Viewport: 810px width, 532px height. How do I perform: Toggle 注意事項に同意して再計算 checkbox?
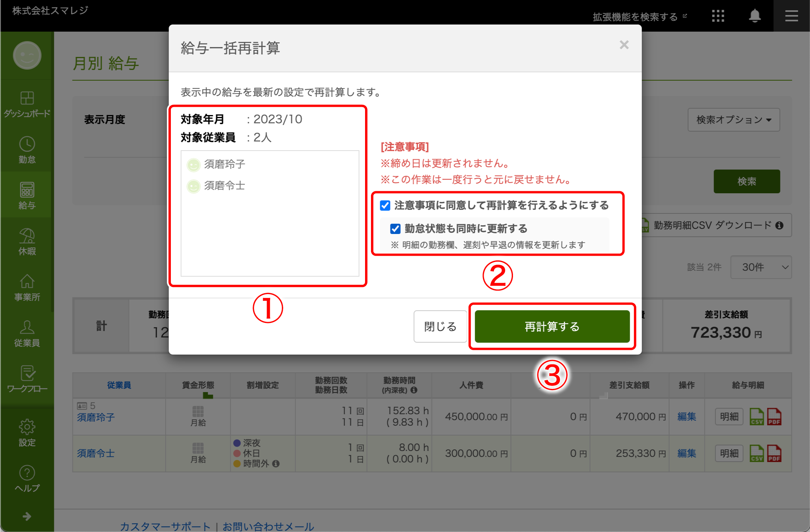click(x=385, y=206)
